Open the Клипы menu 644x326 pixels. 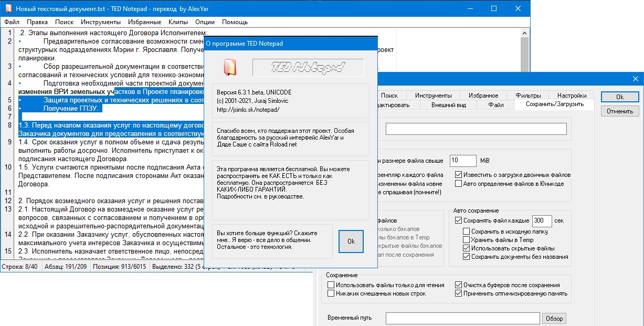(178, 22)
